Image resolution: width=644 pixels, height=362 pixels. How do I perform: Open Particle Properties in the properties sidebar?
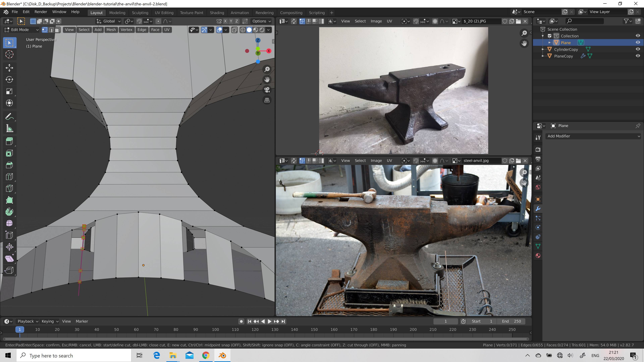pos(538,218)
